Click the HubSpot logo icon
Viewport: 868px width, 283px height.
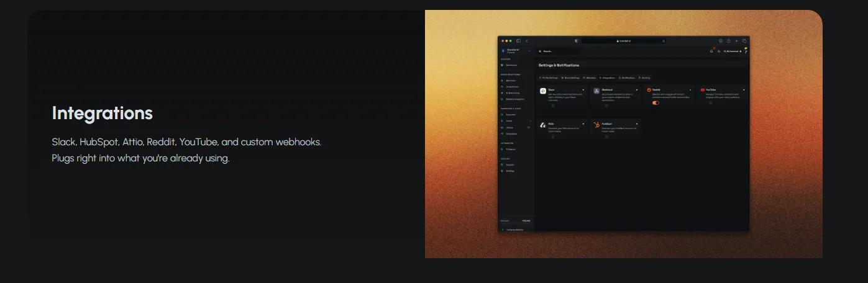click(x=596, y=124)
